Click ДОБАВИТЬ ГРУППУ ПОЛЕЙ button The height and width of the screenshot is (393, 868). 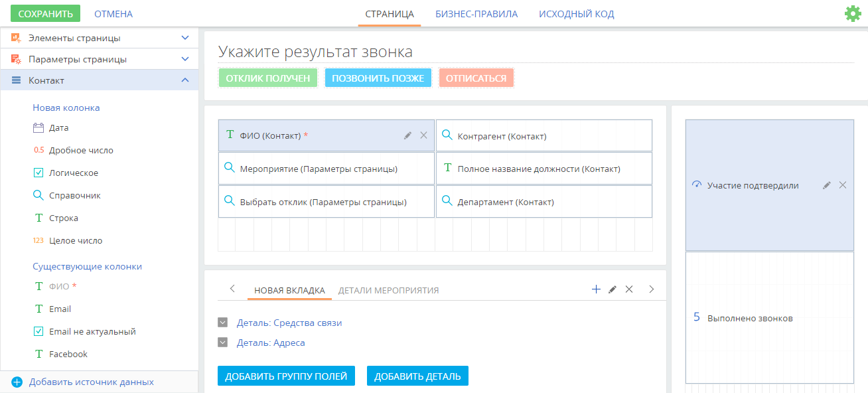point(286,376)
